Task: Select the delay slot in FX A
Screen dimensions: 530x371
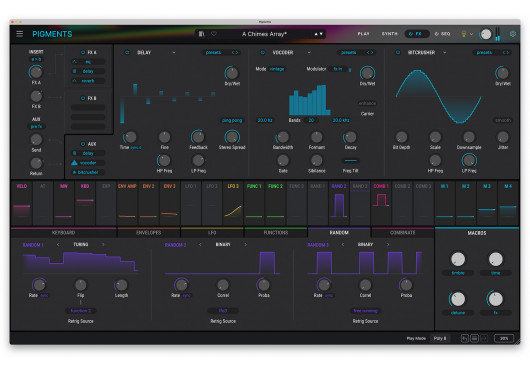Action: 88,71
